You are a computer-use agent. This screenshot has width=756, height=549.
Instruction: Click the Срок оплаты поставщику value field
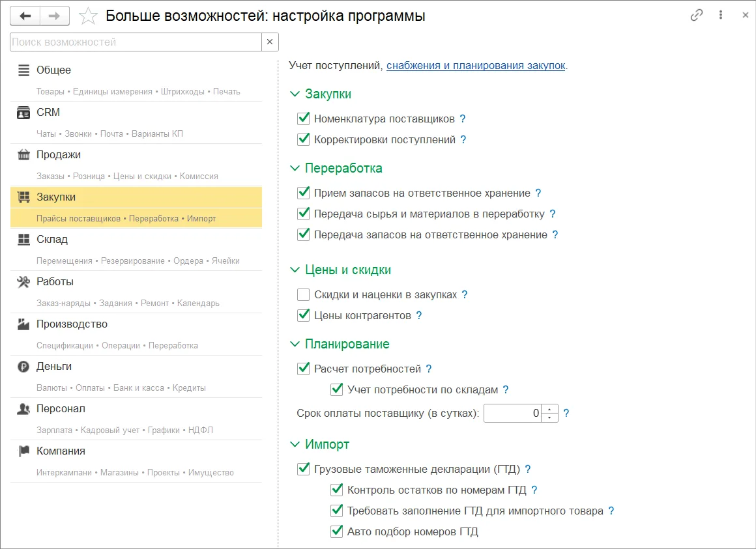click(512, 413)
